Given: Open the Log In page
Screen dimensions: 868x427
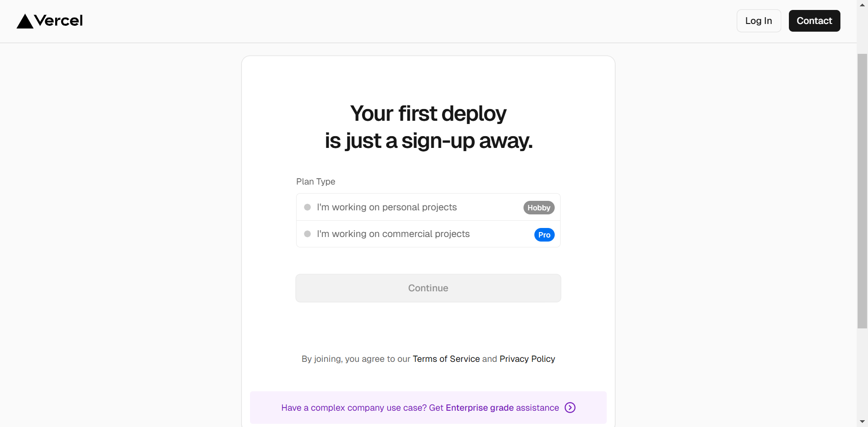Looking at the screenshot, I should [x=759, y=21].
